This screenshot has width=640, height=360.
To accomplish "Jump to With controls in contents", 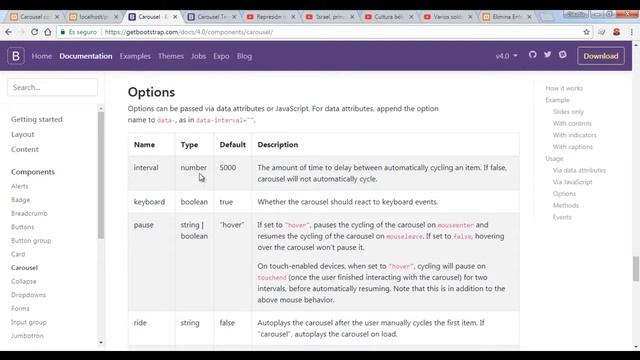I will [572, 123].
